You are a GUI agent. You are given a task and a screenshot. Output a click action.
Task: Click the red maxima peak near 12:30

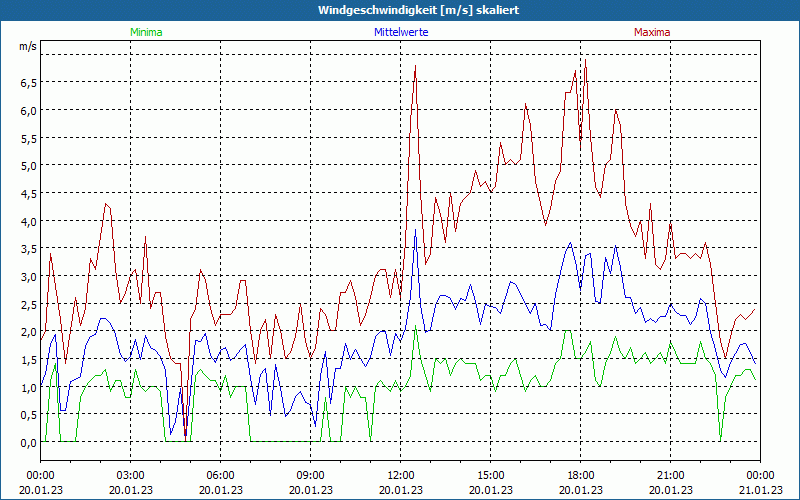pos(416,66)
